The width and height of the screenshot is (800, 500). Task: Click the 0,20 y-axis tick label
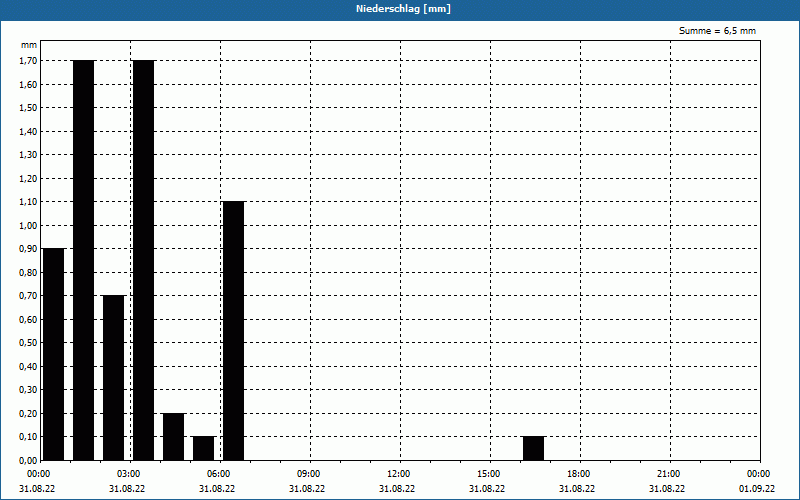click(x=28, y=413)
